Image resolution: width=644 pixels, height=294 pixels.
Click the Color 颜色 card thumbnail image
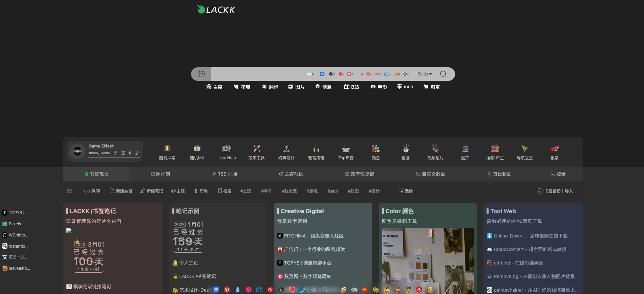point(428,261)
